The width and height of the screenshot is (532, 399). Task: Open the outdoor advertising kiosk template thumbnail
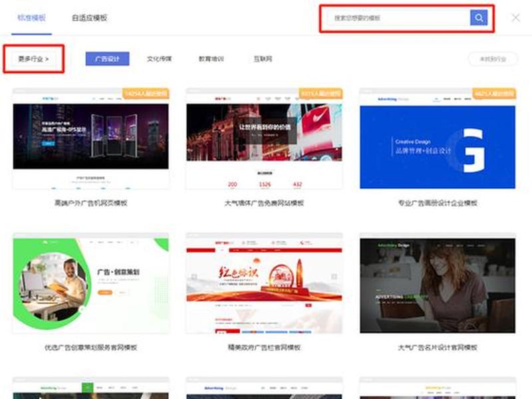[90, 138]
